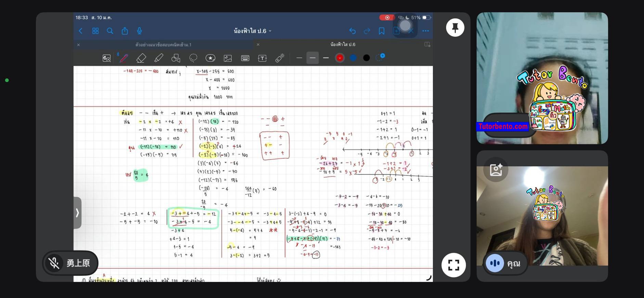644x298 pixels.
Task: Select the insert image tool
Action: [228, 58]
